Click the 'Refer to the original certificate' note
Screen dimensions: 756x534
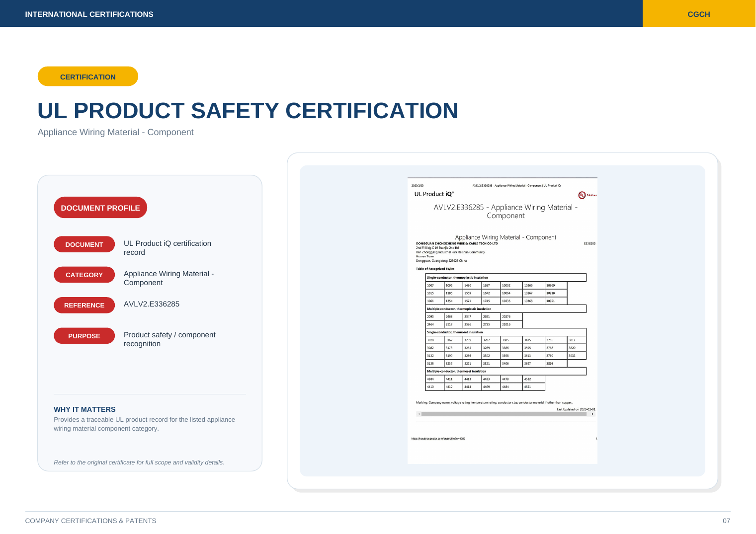click(x=139, y=462)
